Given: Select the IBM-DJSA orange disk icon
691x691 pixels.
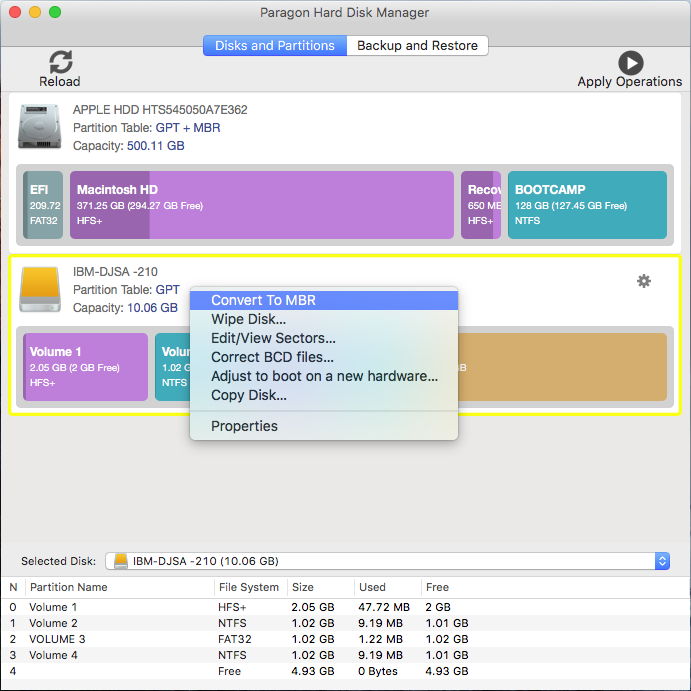Looking at the screenshot, I should [x=40, y=289].
